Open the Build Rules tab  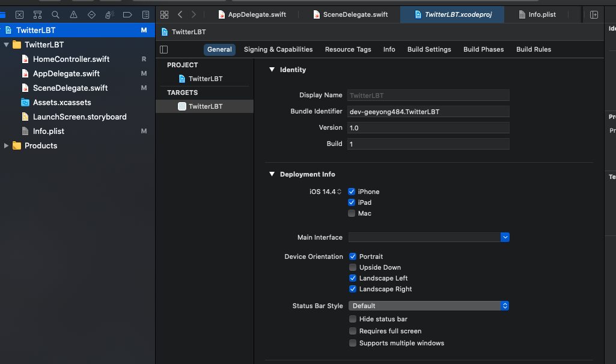click(534, 49)
